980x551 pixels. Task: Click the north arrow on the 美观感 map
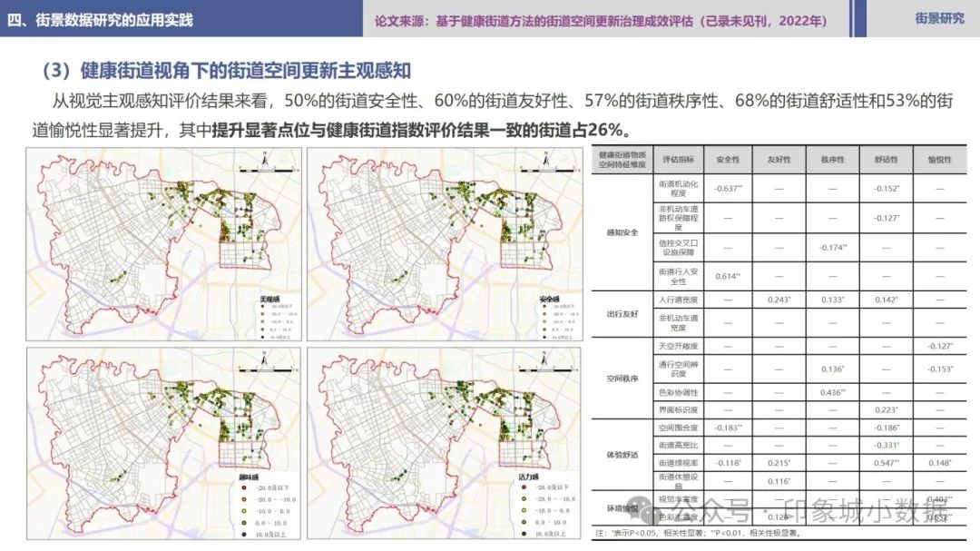(x=265, y=160)
